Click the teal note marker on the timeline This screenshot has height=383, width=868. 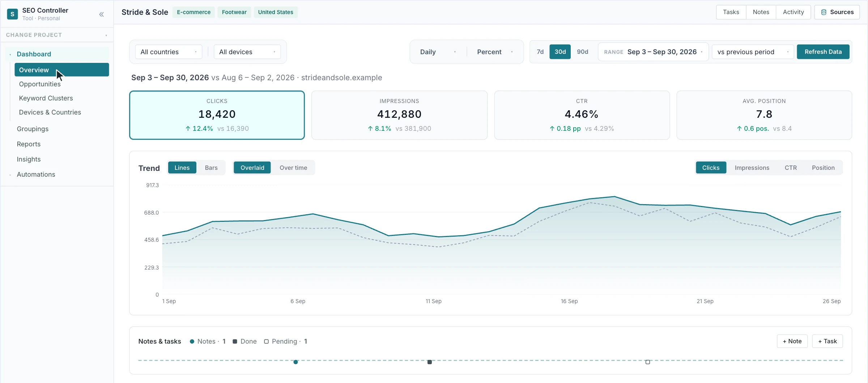click(x=295, y=362)
